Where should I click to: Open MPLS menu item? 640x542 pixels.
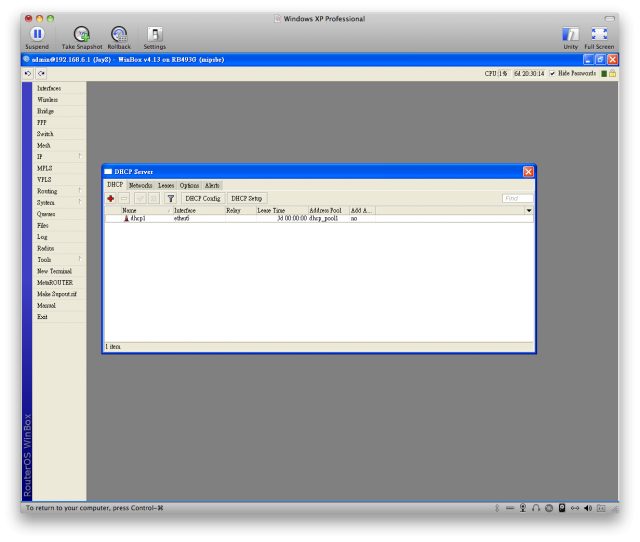pyautogui.click(x=59, y=168)
